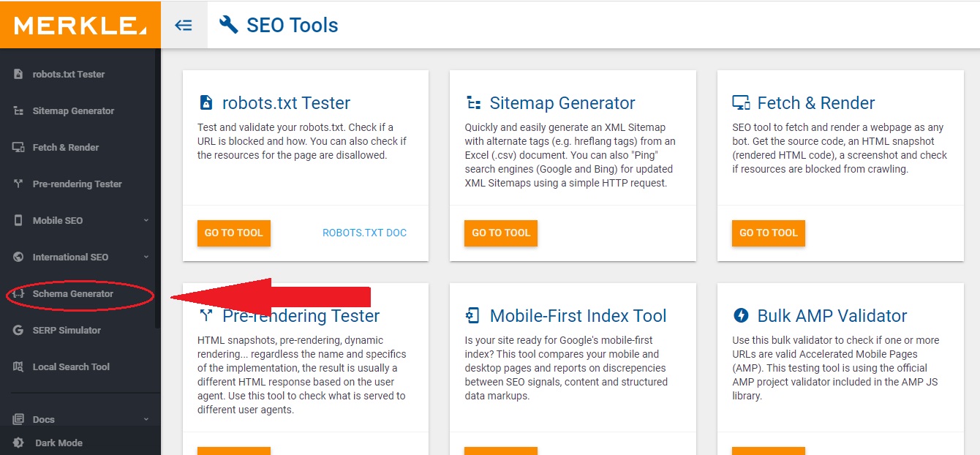This screenshot has width=980, height=455.
Task: Collapse sidebar with the menu-fold icon
Action: tap(184, 26)
